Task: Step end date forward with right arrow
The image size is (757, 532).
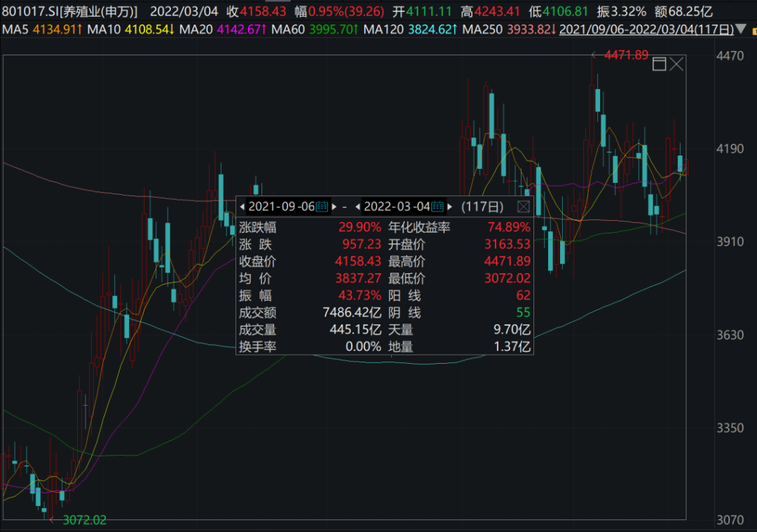Action: coord(450,207)
